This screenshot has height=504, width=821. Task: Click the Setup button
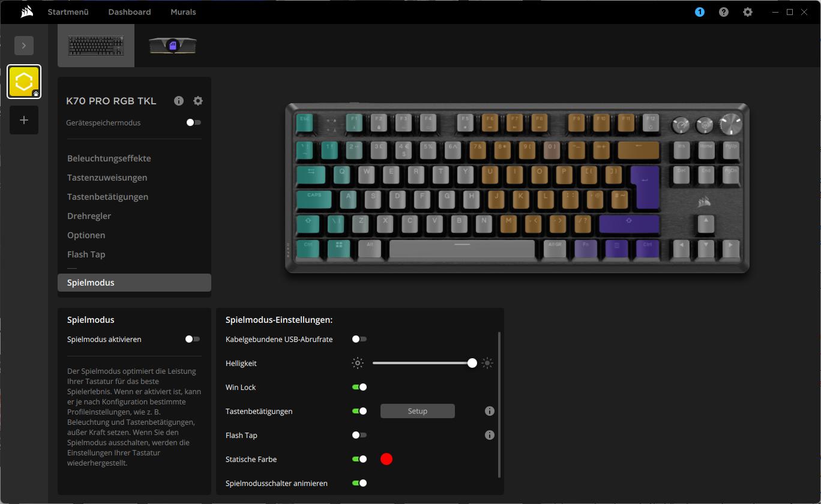point(418,411)
